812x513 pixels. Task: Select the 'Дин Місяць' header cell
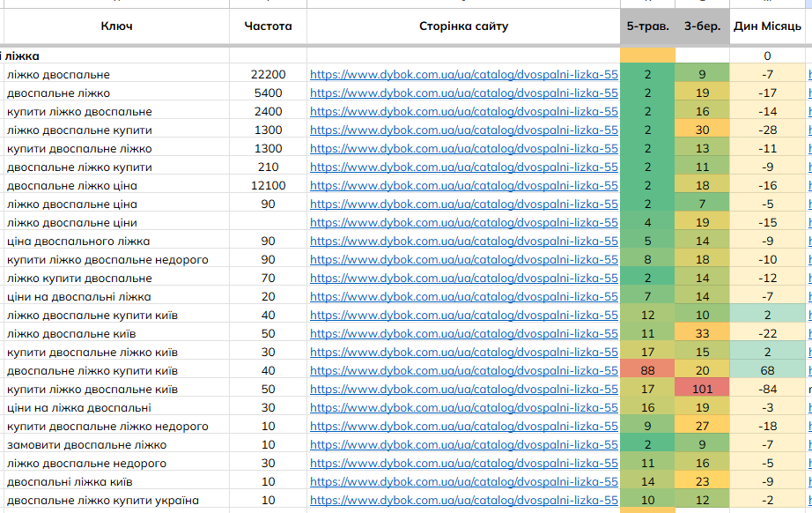click(767, 26)
